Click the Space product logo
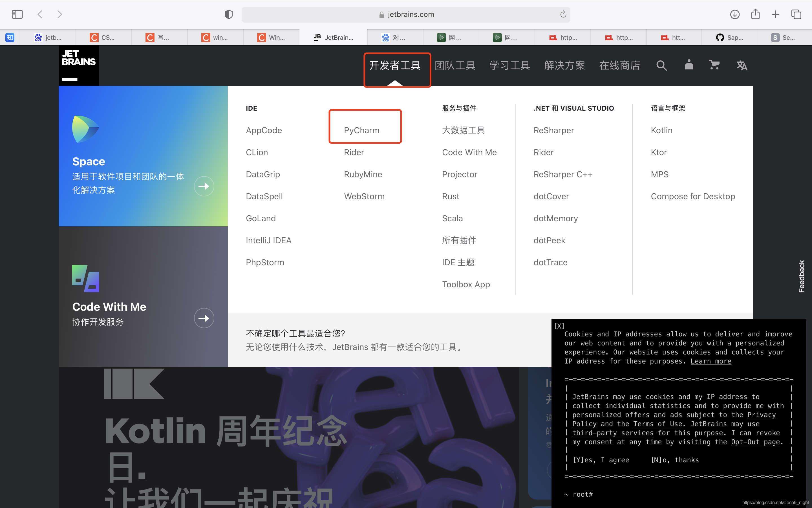Viewport: 812px width, 508px height. (x=85, y=129)
